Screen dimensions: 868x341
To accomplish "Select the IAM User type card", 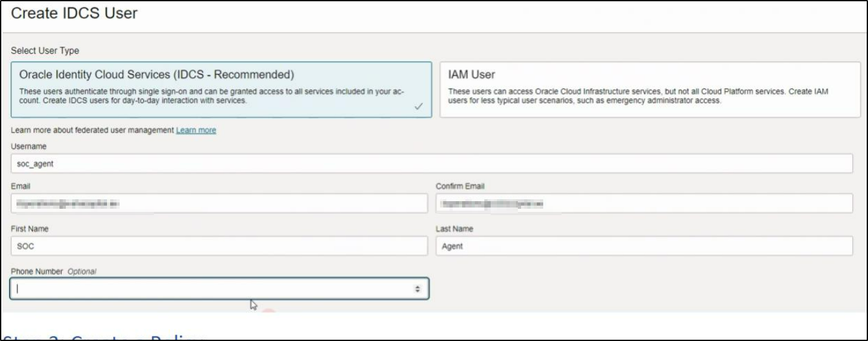I will point(650,90).
